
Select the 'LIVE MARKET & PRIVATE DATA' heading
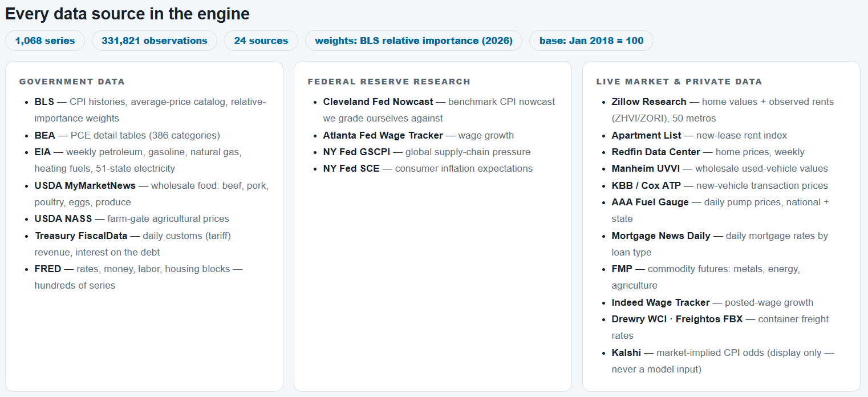coord(679,82)
